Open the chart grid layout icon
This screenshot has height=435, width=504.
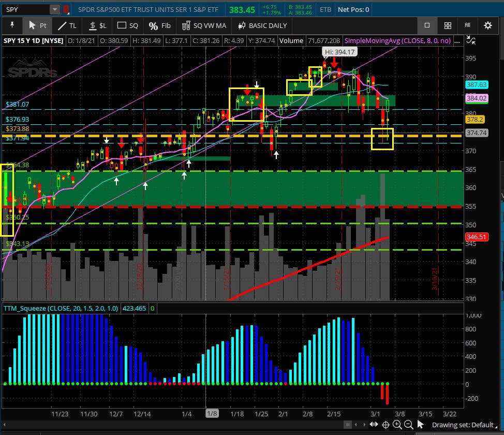click(x=448, y=25)
